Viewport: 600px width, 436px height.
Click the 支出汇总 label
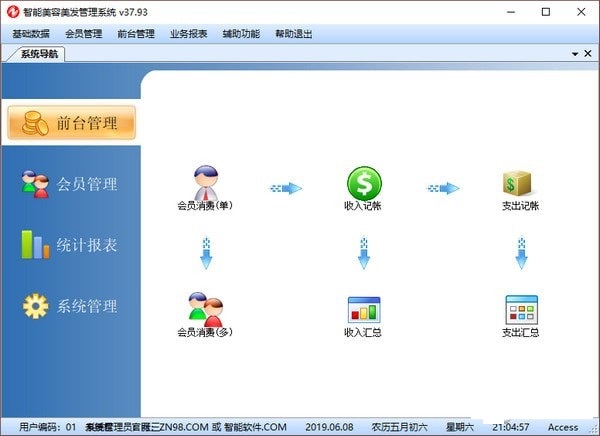(x=520, y=332)
